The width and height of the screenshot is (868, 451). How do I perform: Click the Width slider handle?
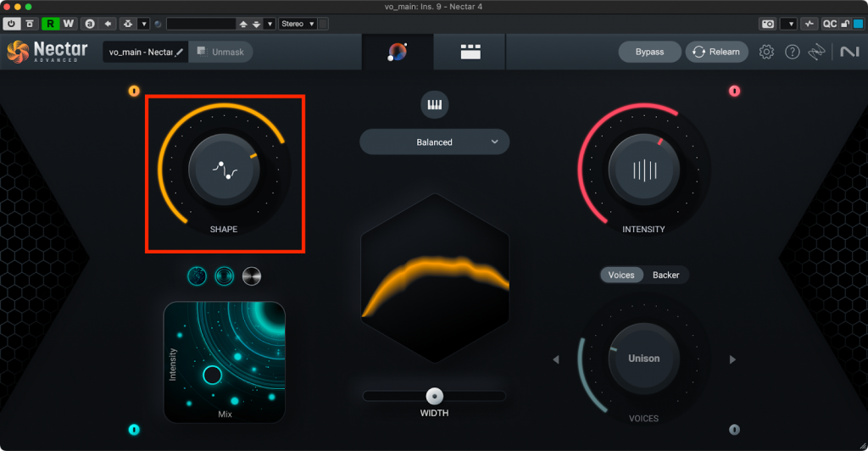click(x=435, y=395)
